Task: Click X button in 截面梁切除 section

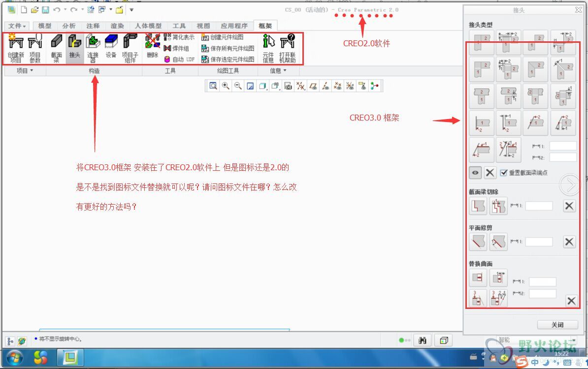Action: [569, 206]
